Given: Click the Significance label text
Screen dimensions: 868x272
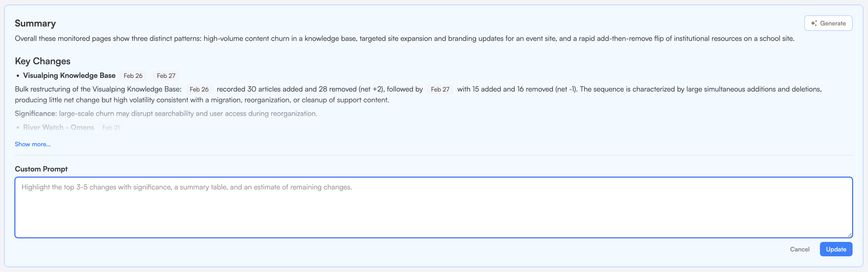Looking at the screenshot, I should 35,114.
